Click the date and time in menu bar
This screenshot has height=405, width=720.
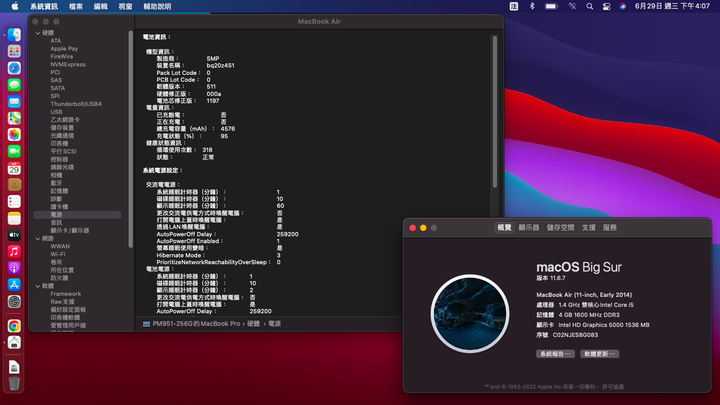672,6
